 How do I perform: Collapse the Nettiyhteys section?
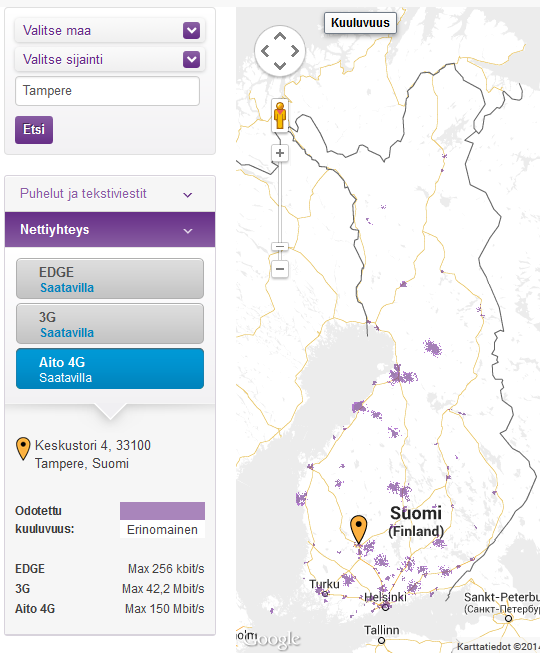click(x=110, y=229)
